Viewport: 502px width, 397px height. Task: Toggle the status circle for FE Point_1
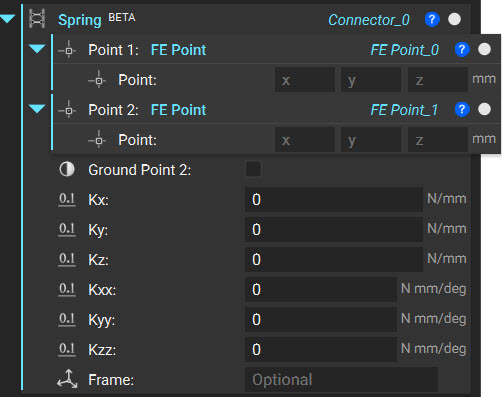pos(484,109)
